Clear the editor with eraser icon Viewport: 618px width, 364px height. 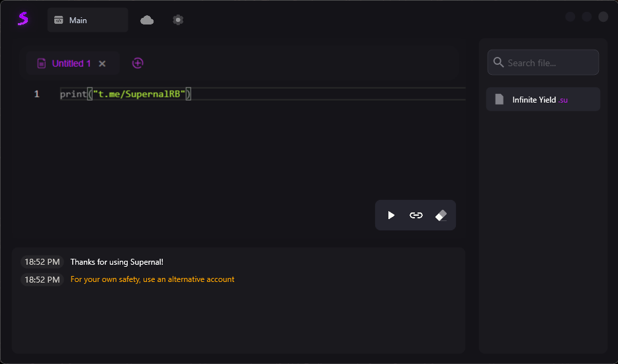tap(441, 215)
